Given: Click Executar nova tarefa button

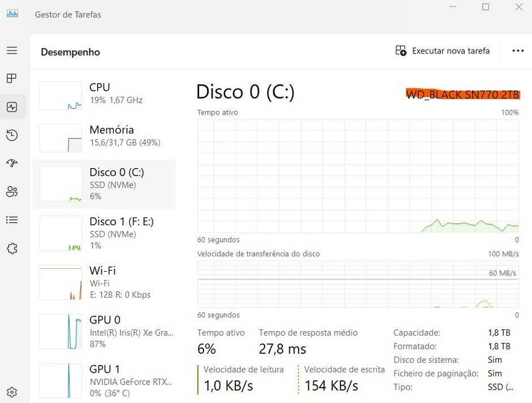Looking at the screenshot, I should coord(442,51).
